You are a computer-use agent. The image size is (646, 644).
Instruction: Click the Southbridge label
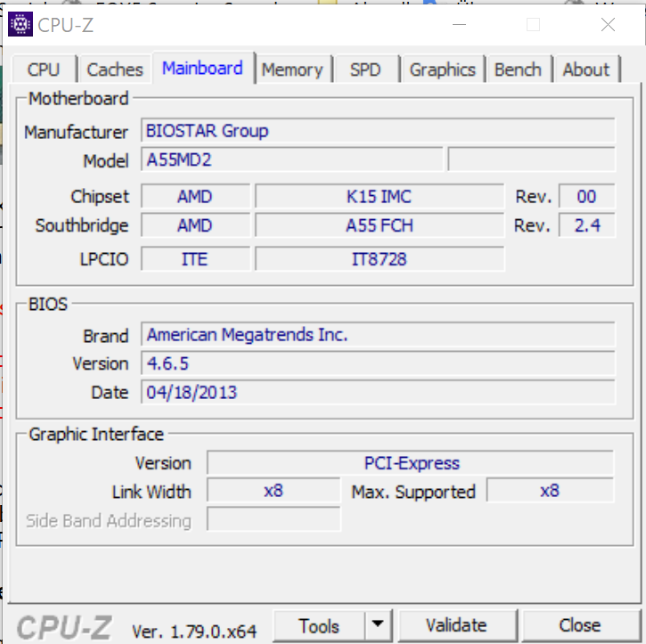coord(82,225)
